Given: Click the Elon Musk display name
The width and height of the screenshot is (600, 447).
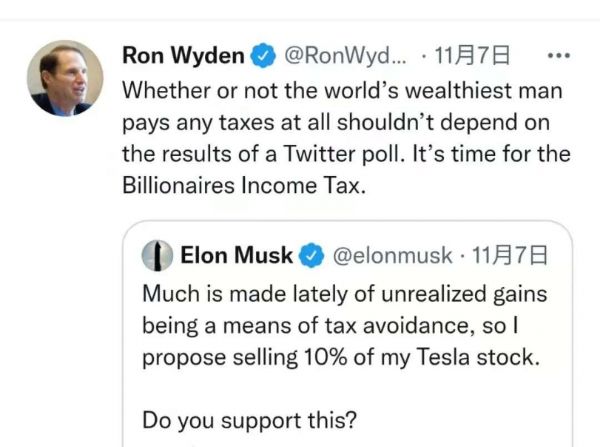Looking at the screenshot, I should [237, 255].
